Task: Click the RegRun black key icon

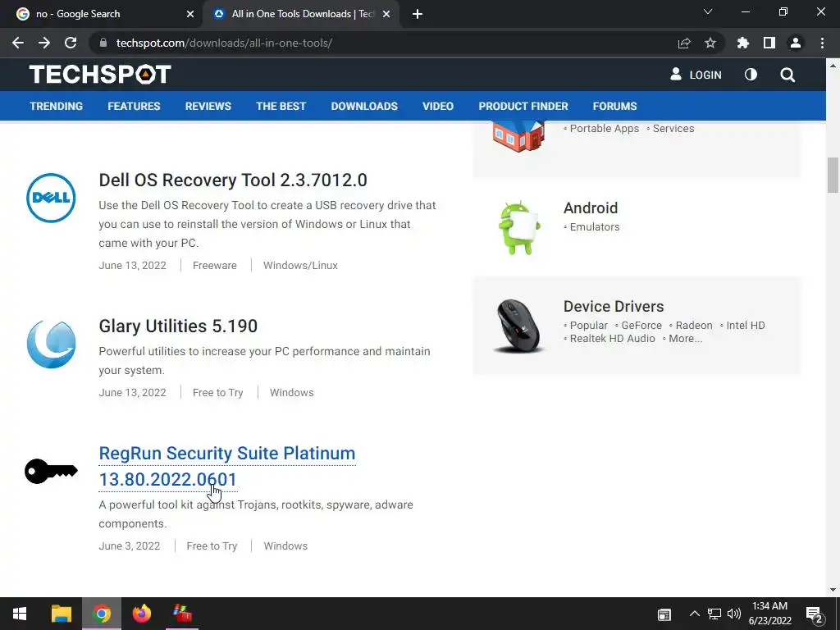Action: point(51,472)
